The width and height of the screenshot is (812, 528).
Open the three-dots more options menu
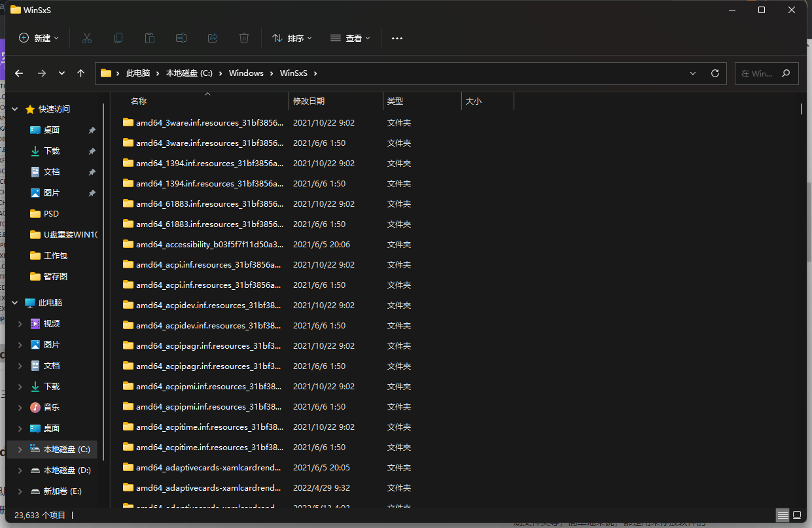(397, 38)
